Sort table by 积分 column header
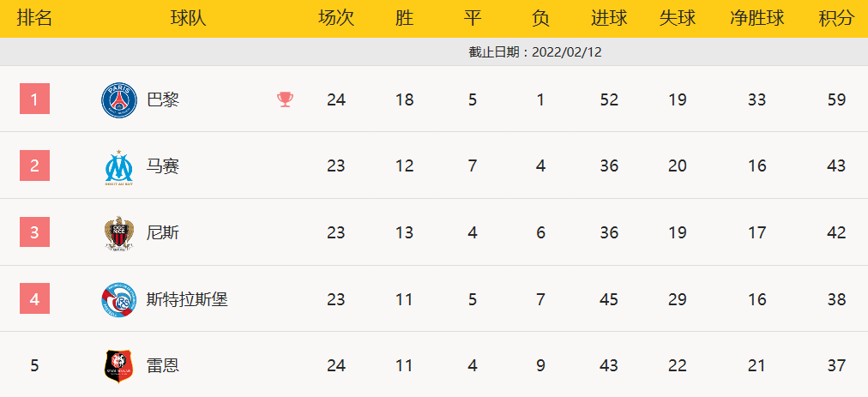868x397 pixels. [836, 19]
